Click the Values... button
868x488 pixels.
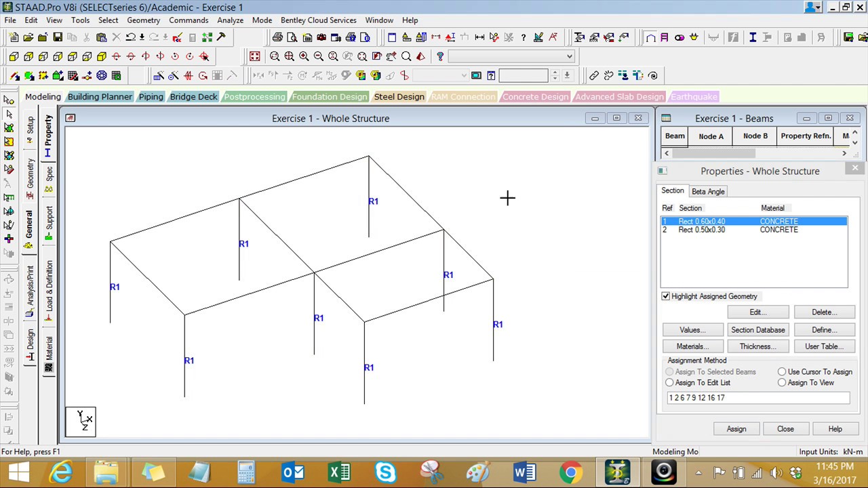[692, 330]
